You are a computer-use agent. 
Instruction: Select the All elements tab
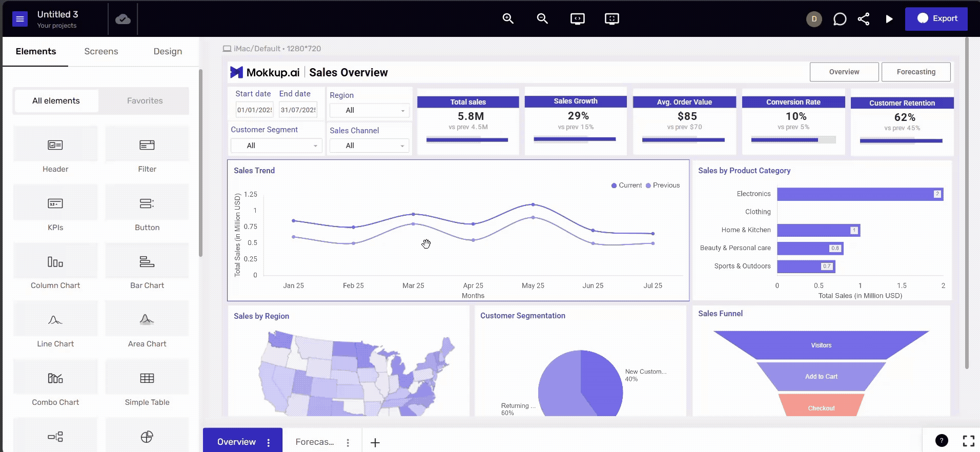tap(56, 101)
